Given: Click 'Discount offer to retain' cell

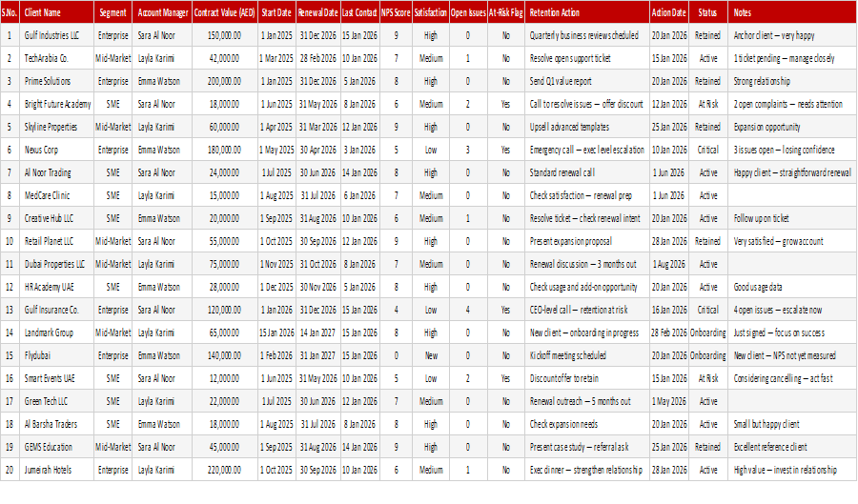Looking at the screenshot, I should coord(587,378).
